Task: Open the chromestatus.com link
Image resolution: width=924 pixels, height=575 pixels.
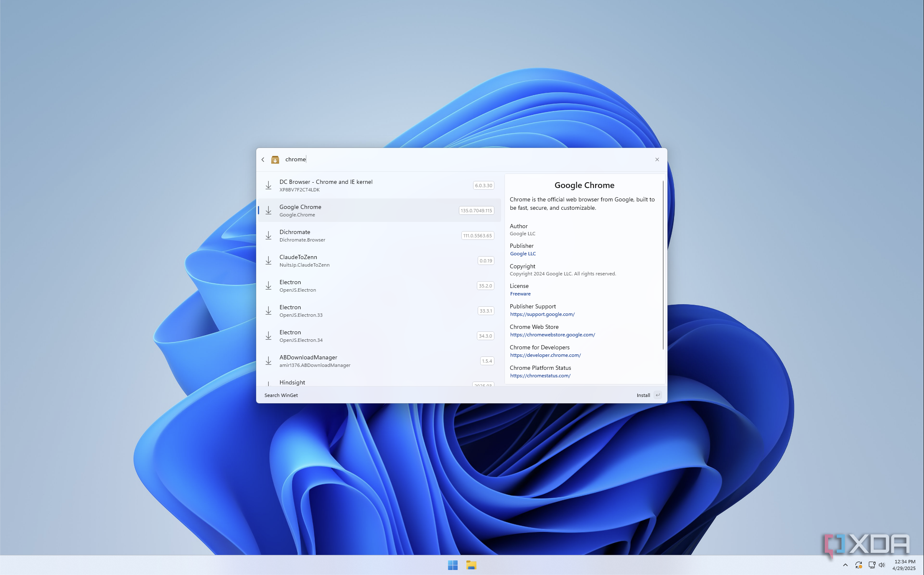Action: pyautogui.click(x=540, y=376)
